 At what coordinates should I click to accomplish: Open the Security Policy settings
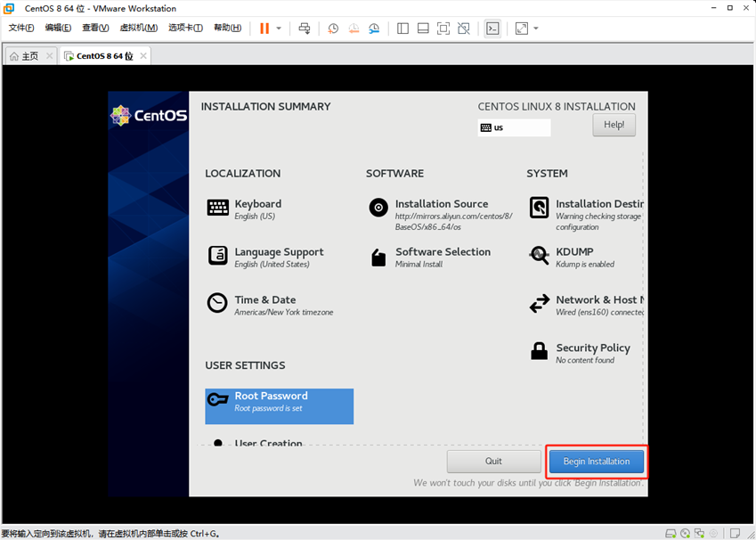click(579, 352)
